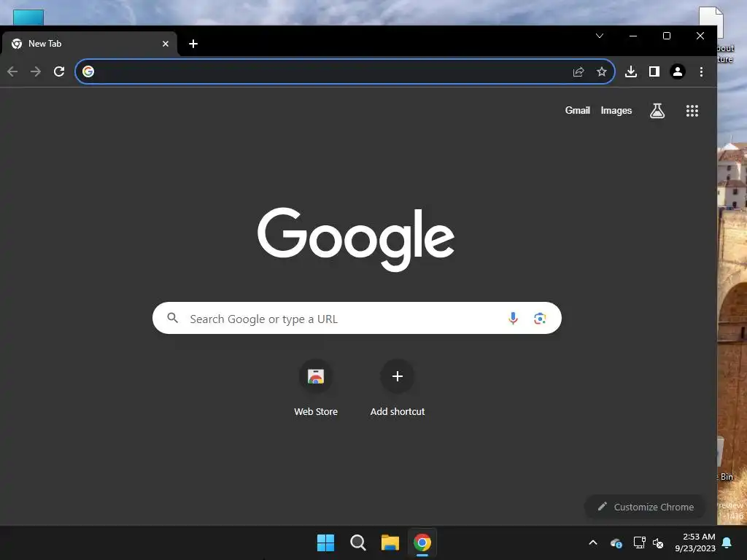Go back using the back arrow
The height and width of the screenshot is (560, 747).
coord(12,71)
